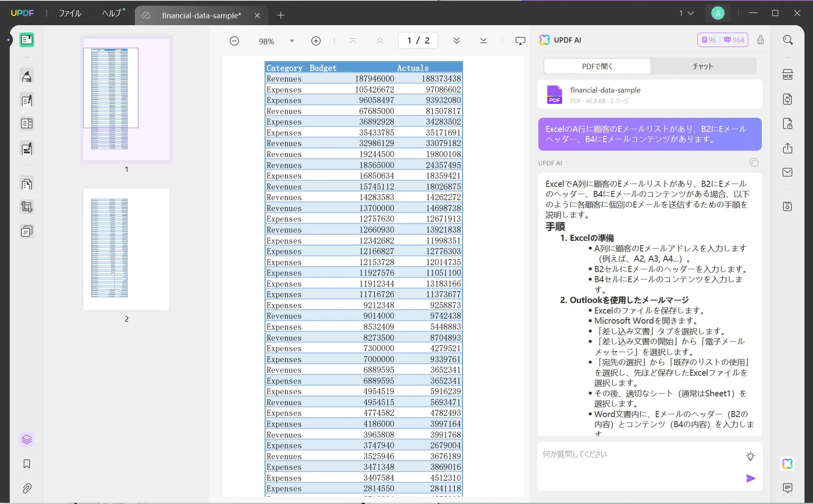The image size is (813, 504).
Task: Open the Protect PDF lock tool
Action: coord(787,123)
